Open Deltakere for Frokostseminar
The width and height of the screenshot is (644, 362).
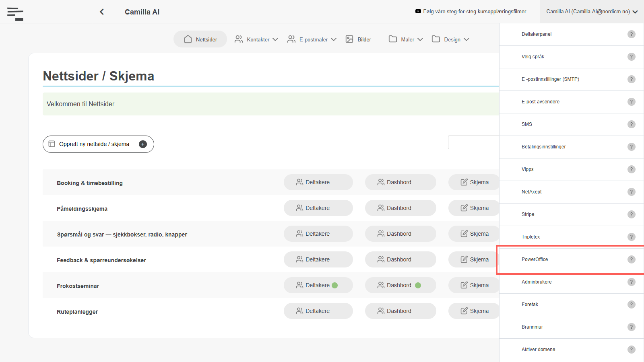318,285
